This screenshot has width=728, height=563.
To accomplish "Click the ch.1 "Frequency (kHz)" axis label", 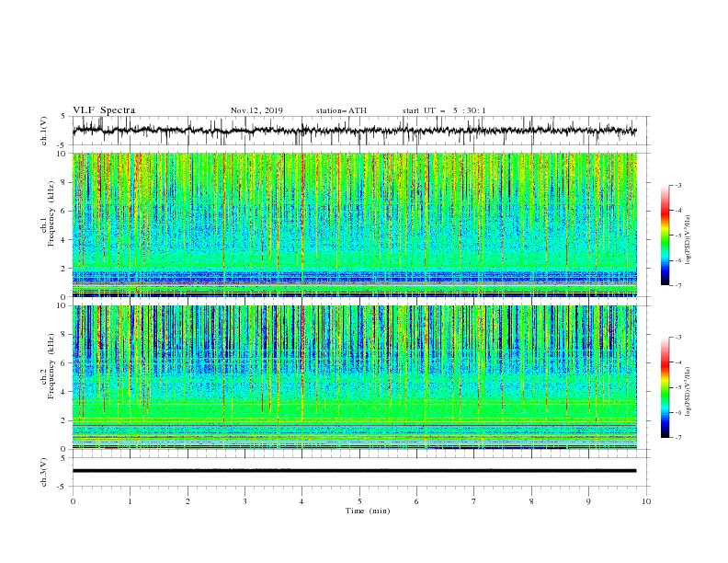I will click(x=51, y=213).
